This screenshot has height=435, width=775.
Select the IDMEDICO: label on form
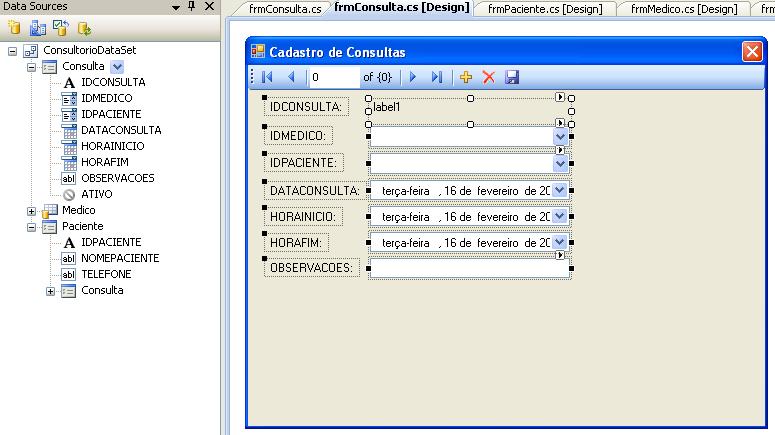(298, 136)
